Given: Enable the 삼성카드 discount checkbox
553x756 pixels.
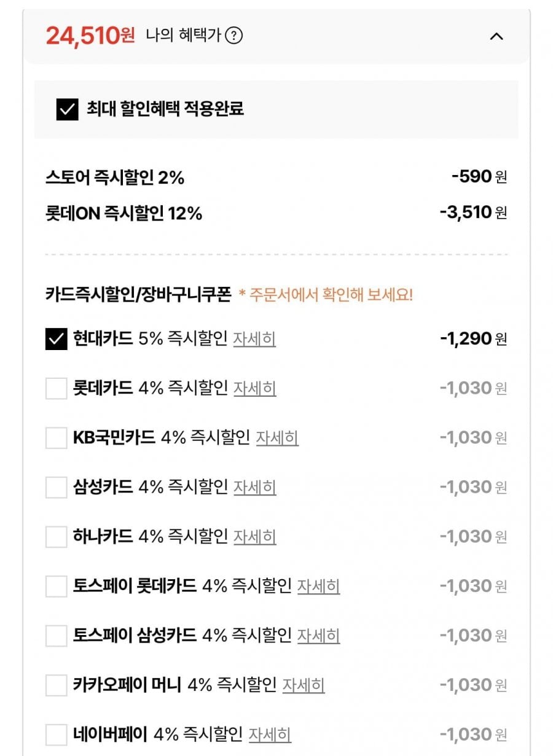Looking at the screenshot, I should 56,487.
